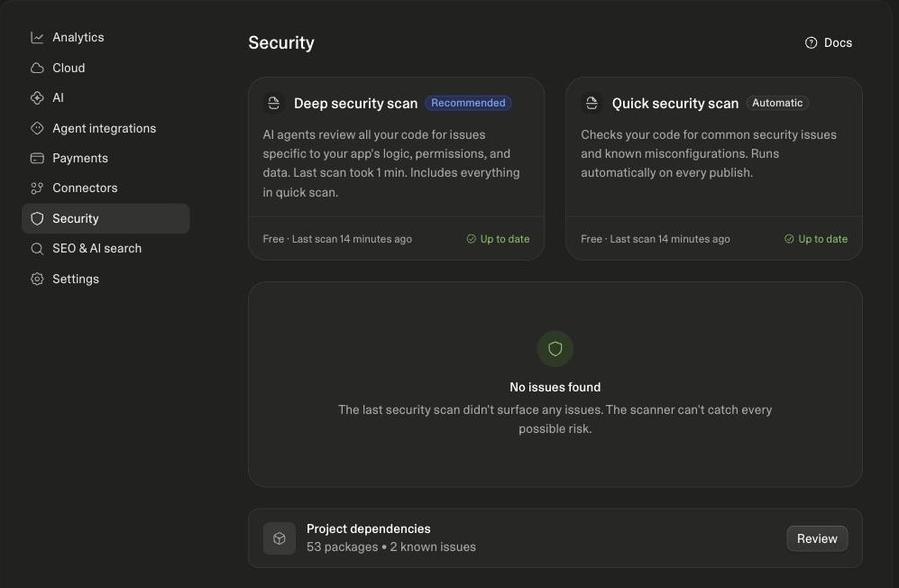Screen dimensions: 899x588
Task: Click the Analytics chart icon
Action: 37,38
